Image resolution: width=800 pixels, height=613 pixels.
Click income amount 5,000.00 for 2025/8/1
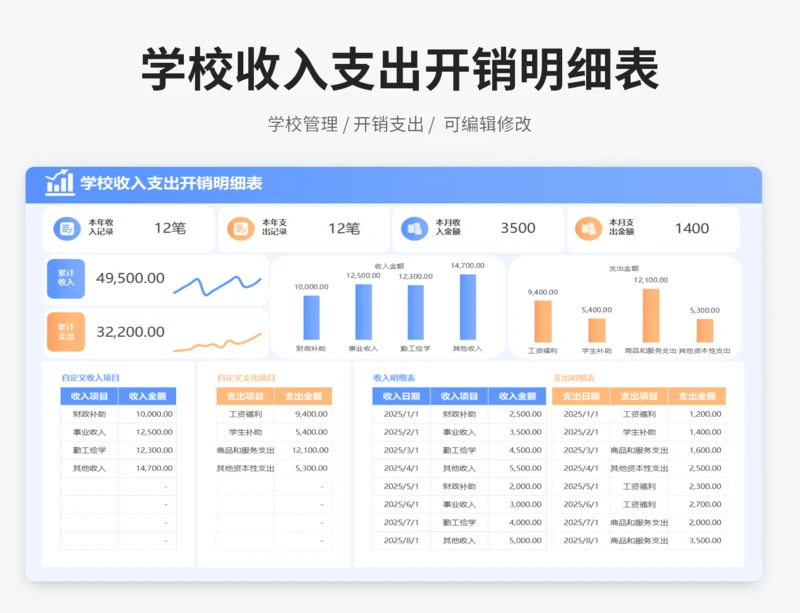(x=517, y=541)
